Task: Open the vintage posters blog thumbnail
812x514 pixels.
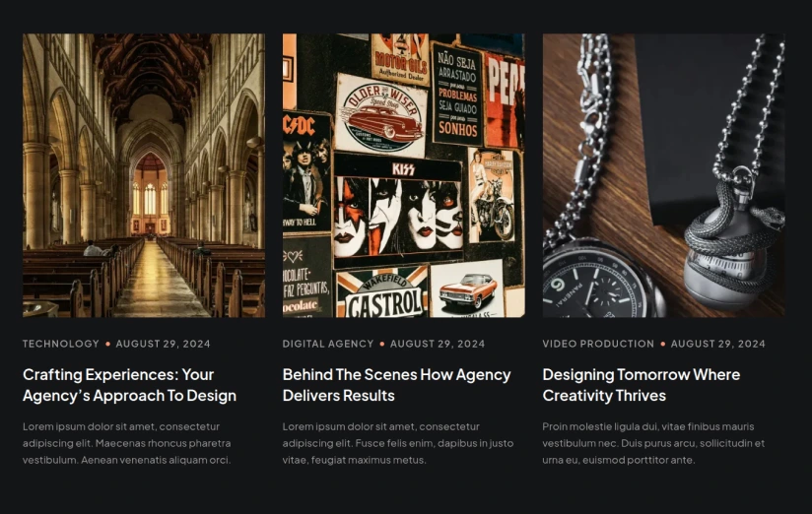Action: click(403, 175)
